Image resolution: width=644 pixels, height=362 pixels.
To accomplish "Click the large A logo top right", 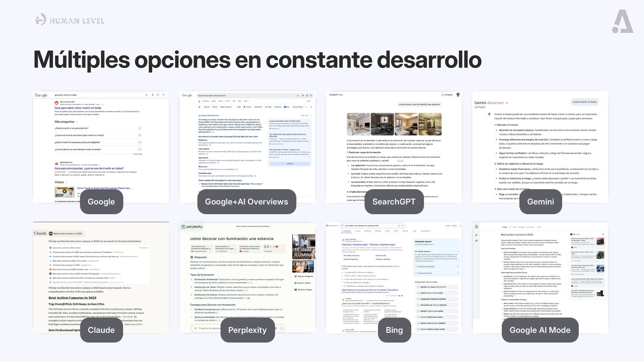I will coord(623,21).
